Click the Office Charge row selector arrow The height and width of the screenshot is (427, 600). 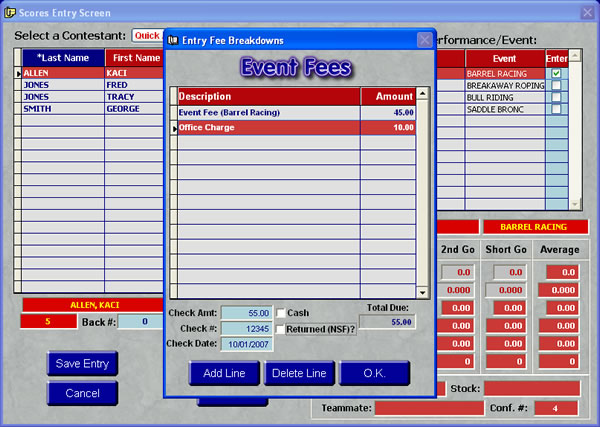click(x=173, y=128)
